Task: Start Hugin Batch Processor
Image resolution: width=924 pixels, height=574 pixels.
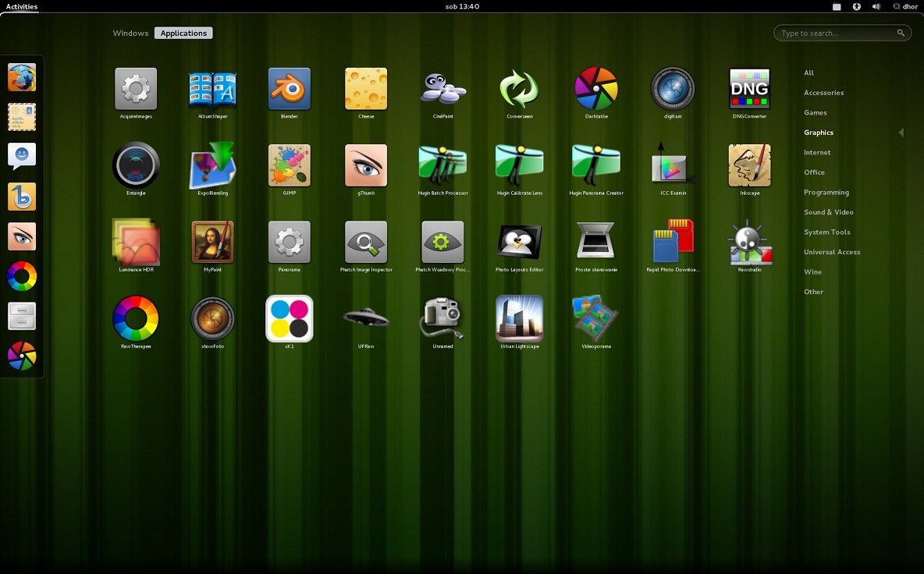Action: click(x=442, y=165)
